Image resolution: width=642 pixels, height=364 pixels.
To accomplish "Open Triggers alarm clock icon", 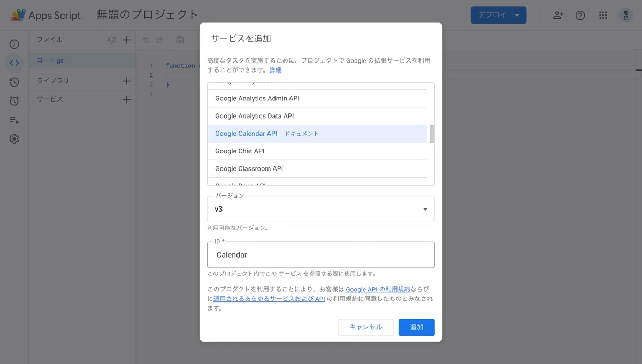I will [14, 101].
